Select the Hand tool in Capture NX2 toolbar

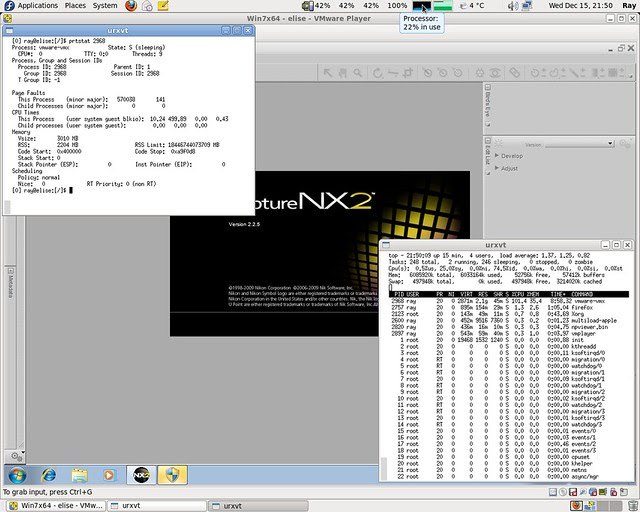tap(342, 73)
